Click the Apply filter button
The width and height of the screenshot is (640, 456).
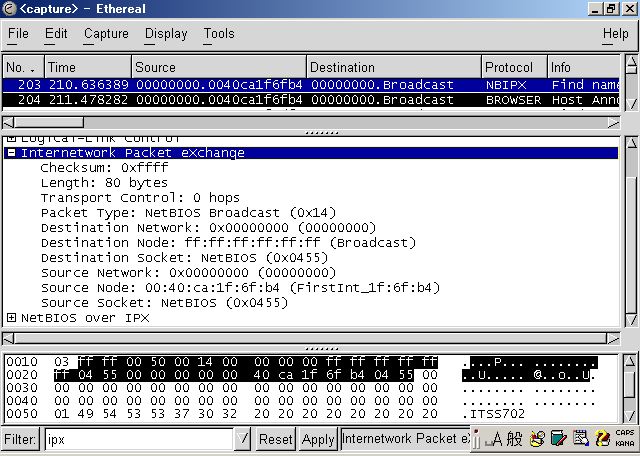click(318, 440)
